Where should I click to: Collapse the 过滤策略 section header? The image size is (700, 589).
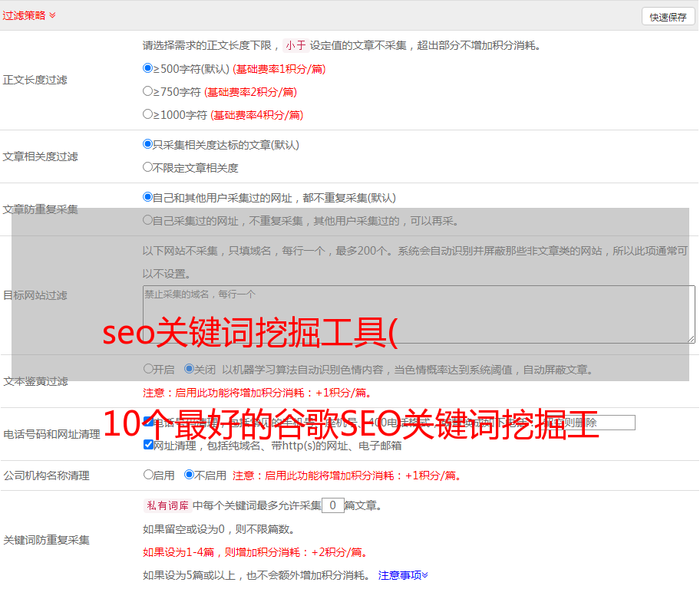click(29, 15)
